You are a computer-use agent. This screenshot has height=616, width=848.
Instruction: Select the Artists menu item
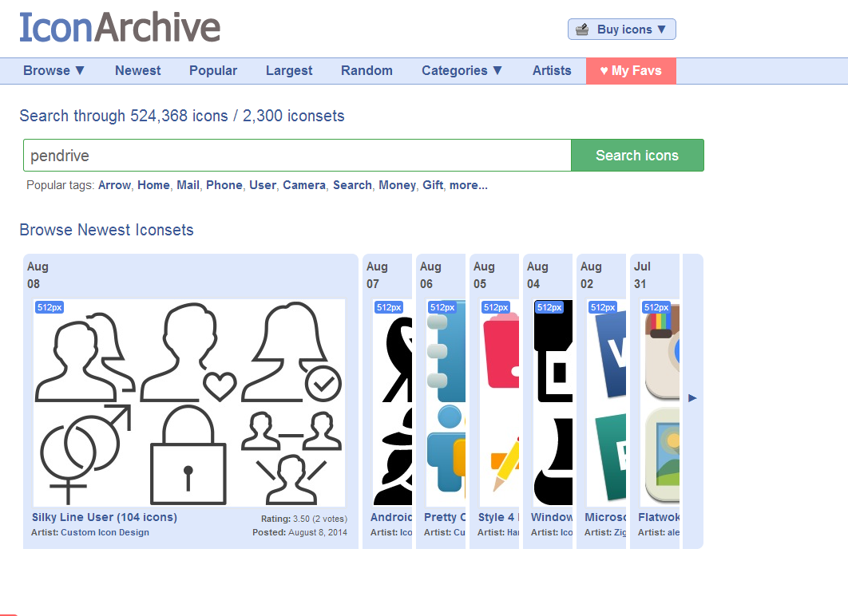point(552,70)
